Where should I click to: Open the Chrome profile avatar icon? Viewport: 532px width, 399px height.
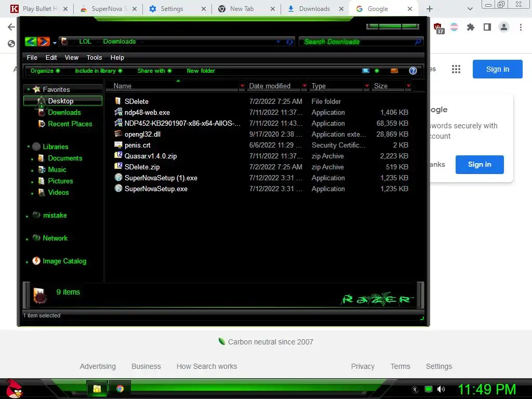click(504, 27)
